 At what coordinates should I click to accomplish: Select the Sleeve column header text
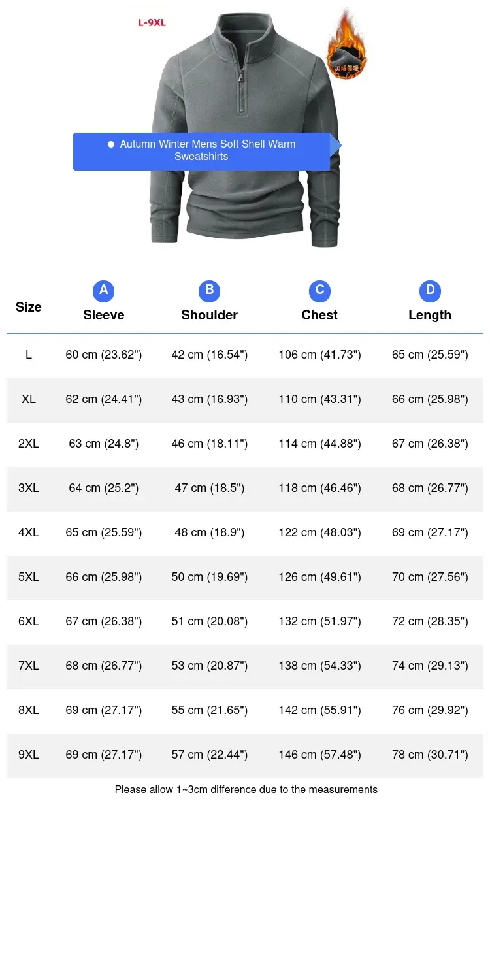coord(103,315)
